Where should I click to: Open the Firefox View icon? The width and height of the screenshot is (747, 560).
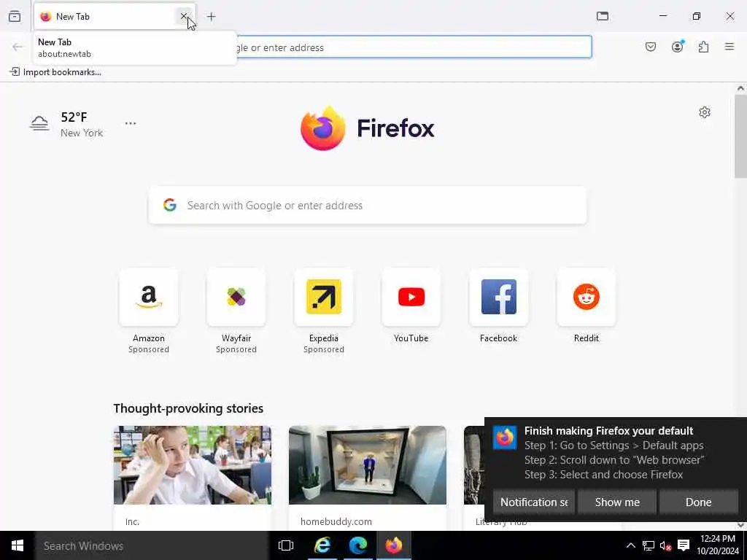point(15,16)
